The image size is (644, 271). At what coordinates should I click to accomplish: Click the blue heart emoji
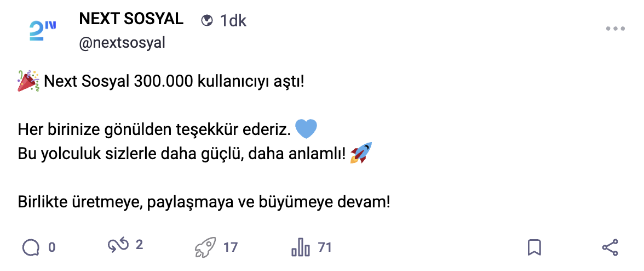(x=306, y=129)
